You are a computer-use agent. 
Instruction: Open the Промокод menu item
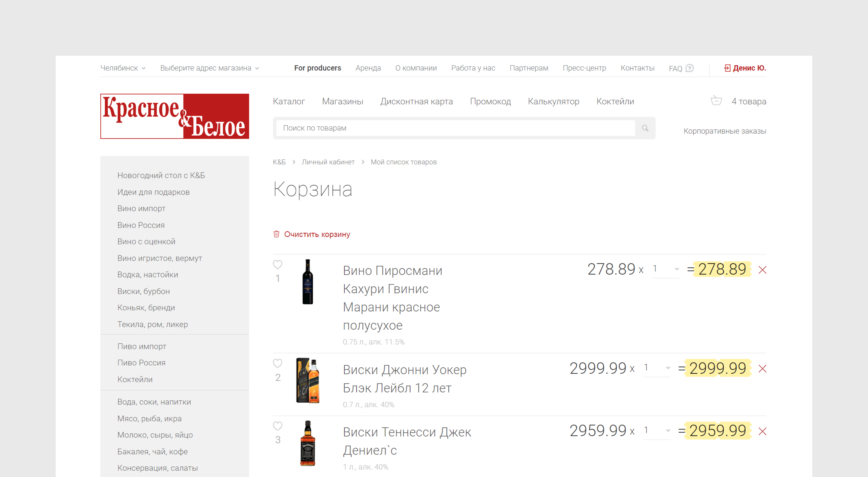(490, 101)
